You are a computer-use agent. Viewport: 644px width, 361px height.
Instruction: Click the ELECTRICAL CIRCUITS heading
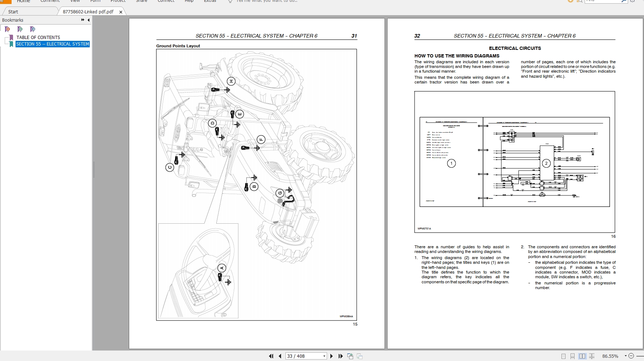tap(515, 48)
